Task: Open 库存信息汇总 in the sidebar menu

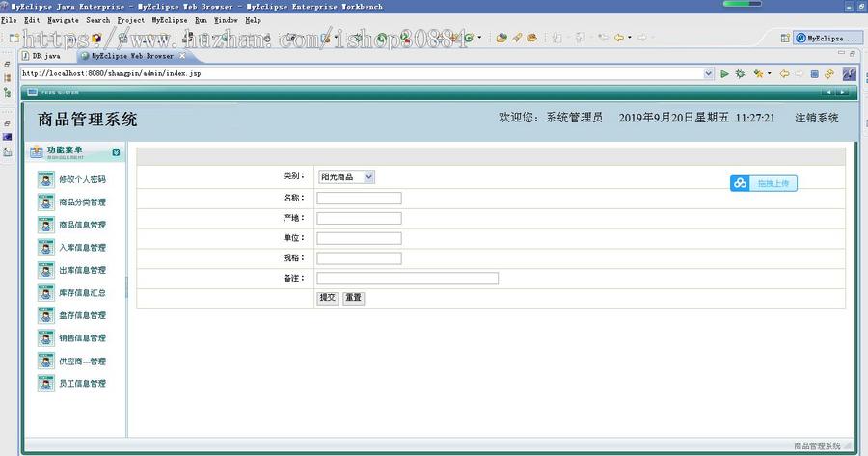Action: point(72,293)
